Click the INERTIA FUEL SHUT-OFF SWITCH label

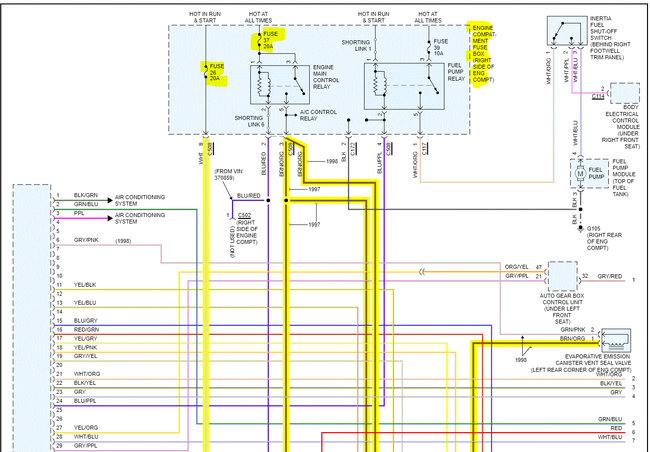point(610,38)
